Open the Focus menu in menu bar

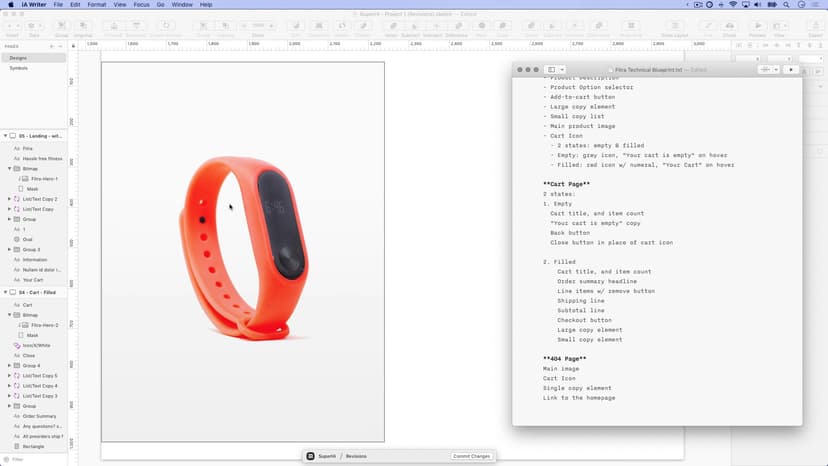pos(142,5)
